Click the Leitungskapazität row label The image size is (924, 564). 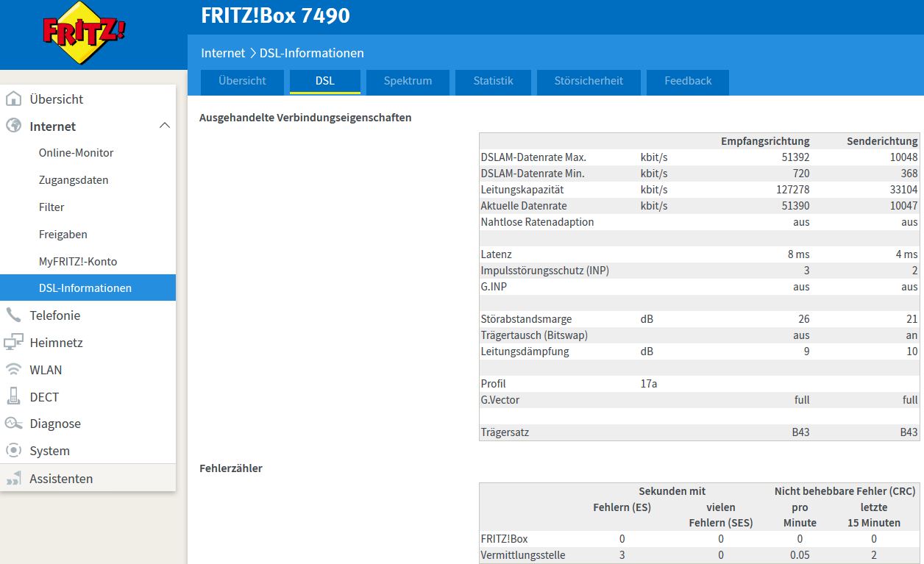click(523, 190)
